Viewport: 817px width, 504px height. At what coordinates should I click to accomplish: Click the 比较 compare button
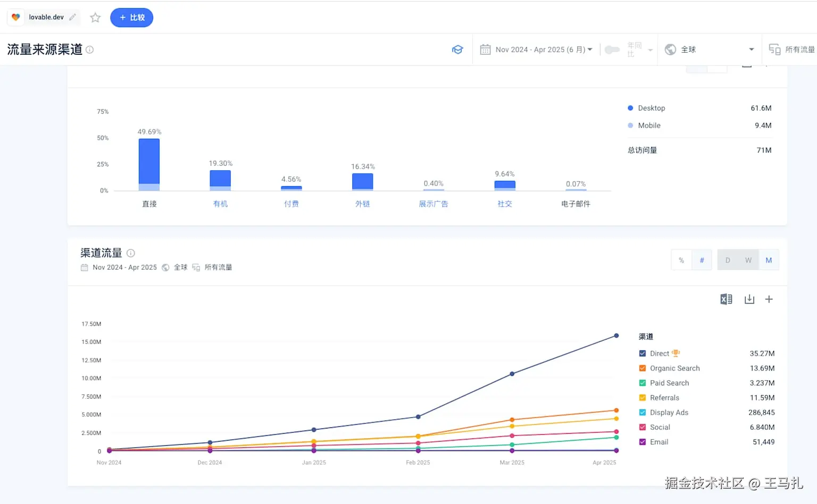coord(132,18)
